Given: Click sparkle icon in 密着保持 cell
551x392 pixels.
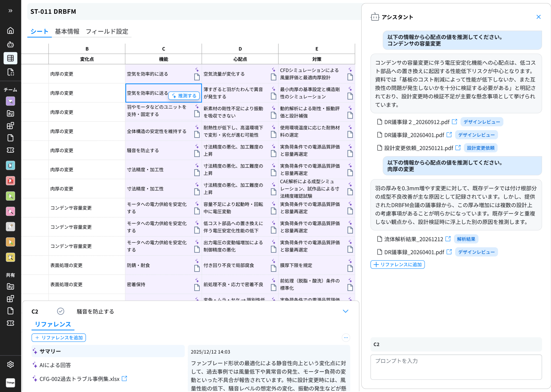Looking at the screenshot, I should pos(197,281).
